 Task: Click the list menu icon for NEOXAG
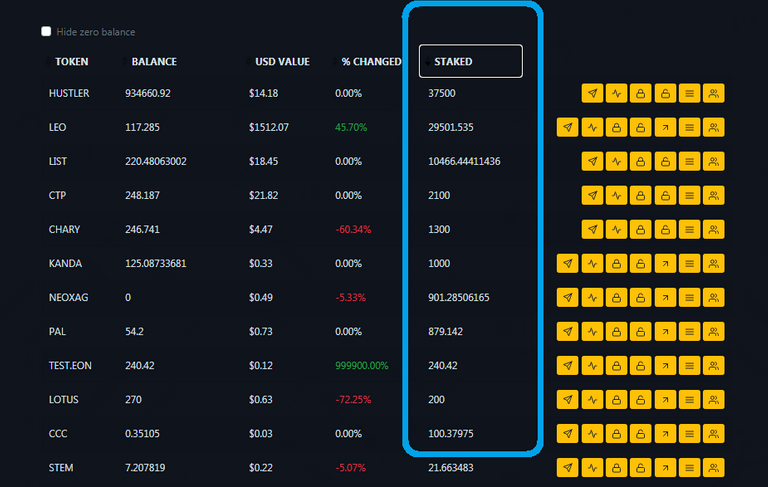coord(689,297)
